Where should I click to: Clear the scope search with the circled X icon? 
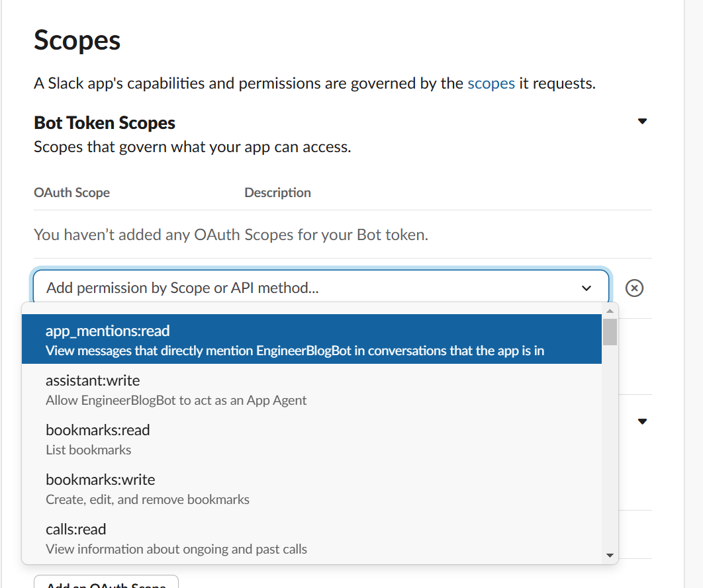pyautogui.click(x=634, y=288)
